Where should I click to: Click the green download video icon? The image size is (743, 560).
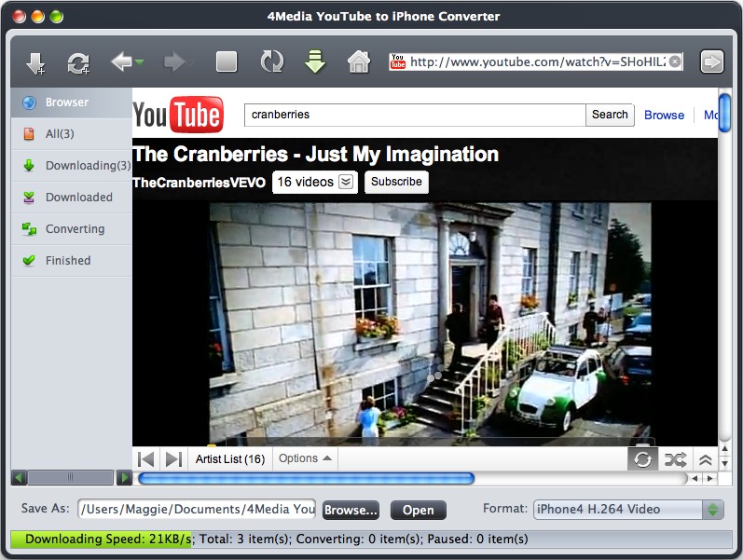click(x=315, y=61)
